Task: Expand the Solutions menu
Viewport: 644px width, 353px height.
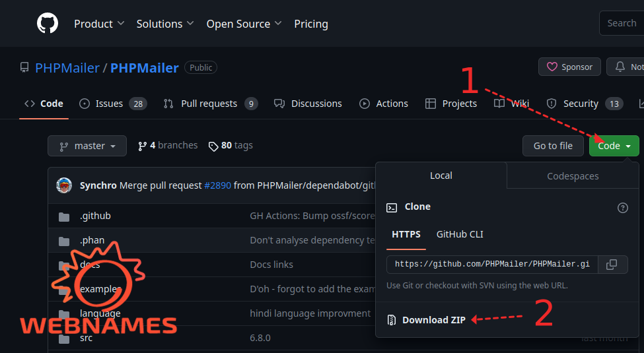Action: click(165, 24)
